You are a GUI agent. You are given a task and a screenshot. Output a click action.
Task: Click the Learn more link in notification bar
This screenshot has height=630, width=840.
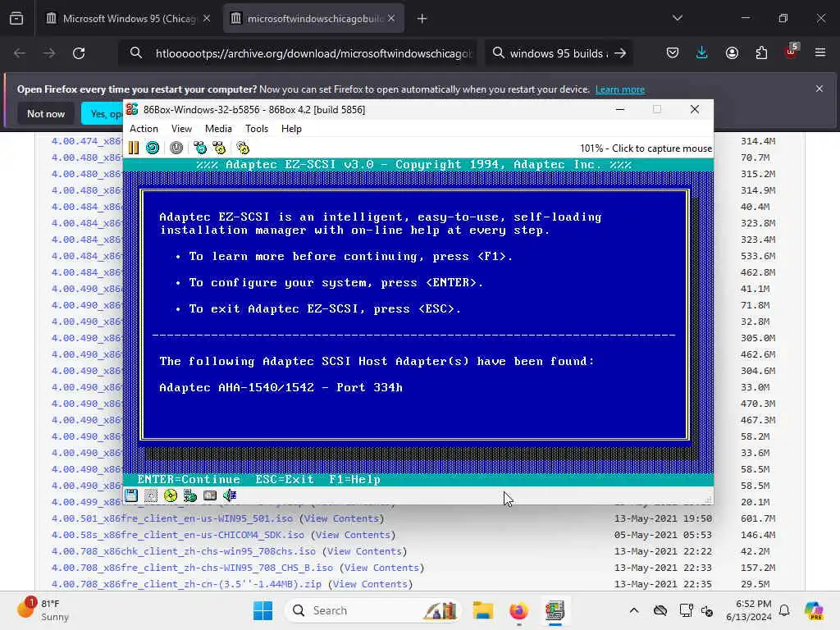(x=620, y=89)
